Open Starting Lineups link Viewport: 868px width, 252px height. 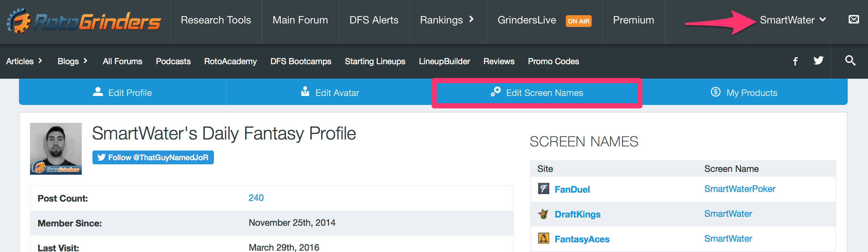[x=375, y=61]
